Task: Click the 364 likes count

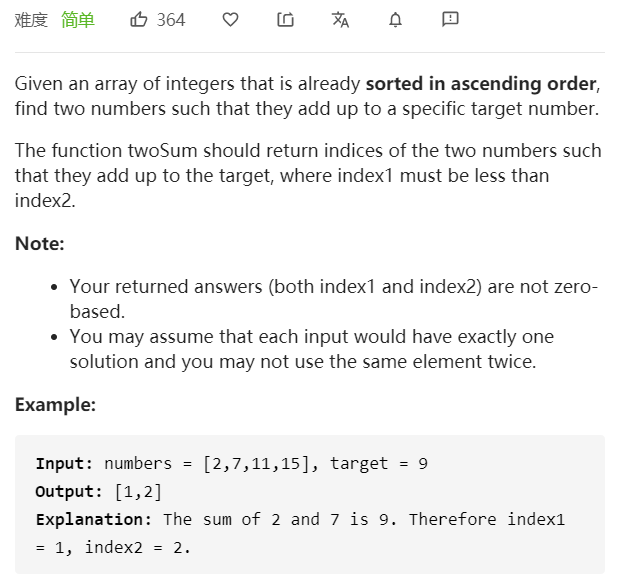Action: tap(171, 20)
